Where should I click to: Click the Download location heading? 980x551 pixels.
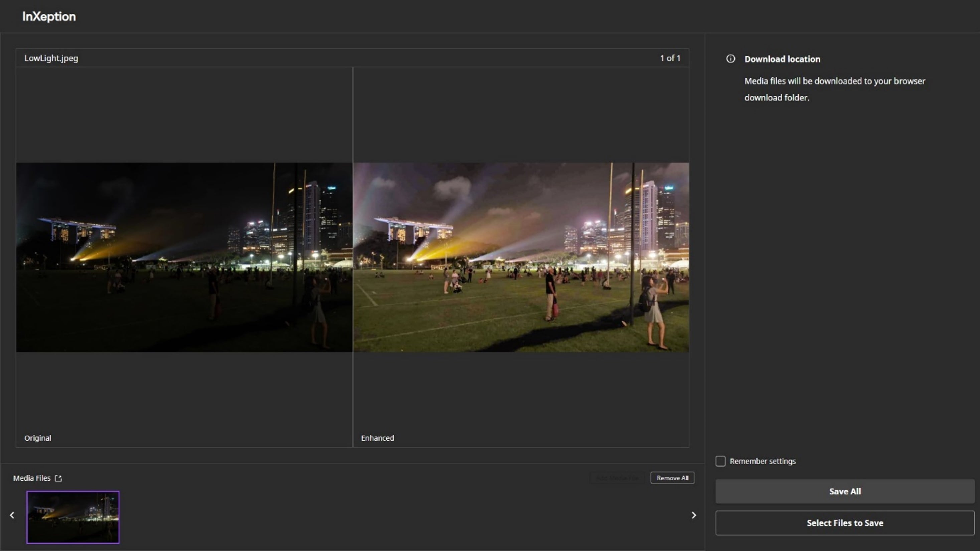pos(782,59)
